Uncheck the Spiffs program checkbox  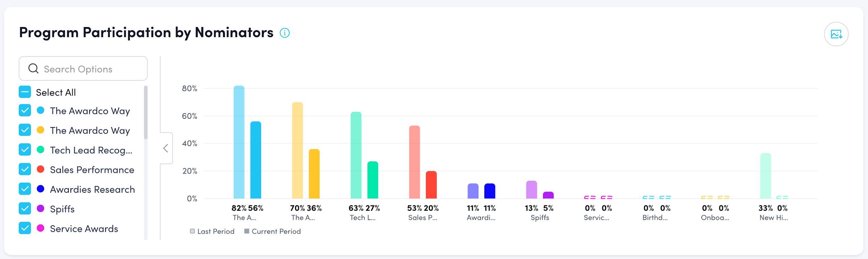25,209
